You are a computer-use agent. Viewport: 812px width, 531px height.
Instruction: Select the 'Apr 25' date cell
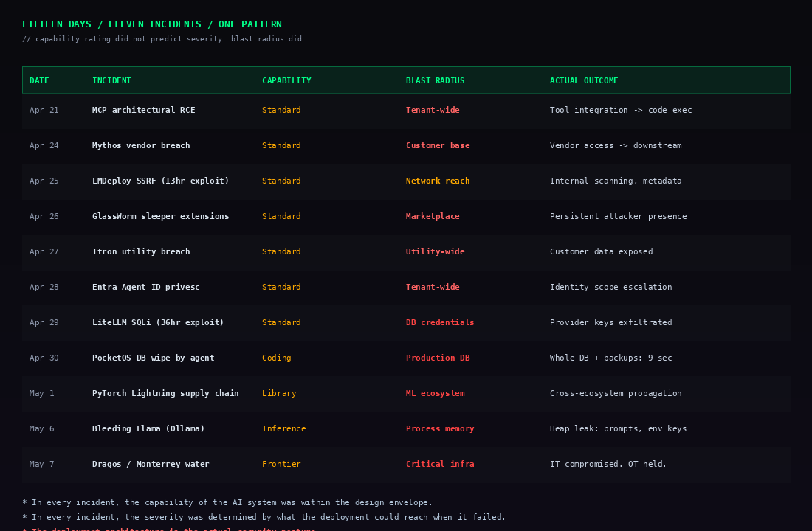click(44, 181)
